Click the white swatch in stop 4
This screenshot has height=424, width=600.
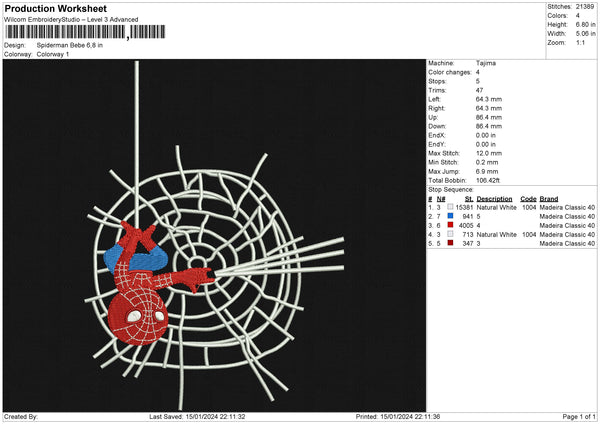tap(450, 234)
